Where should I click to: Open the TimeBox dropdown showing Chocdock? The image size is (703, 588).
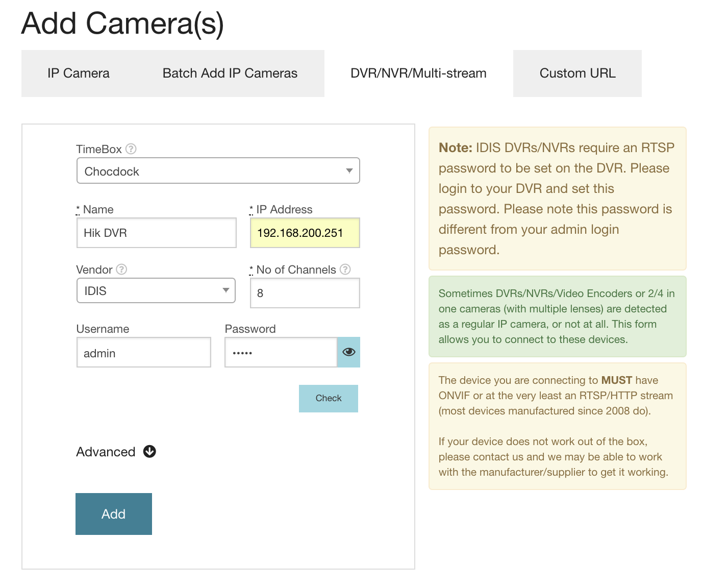[218, 171]
